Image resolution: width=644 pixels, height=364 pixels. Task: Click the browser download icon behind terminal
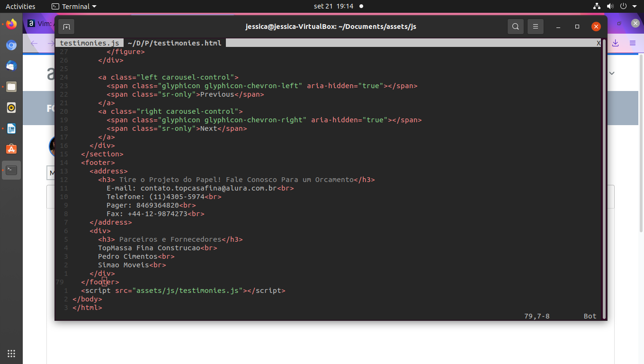(616, 43)
